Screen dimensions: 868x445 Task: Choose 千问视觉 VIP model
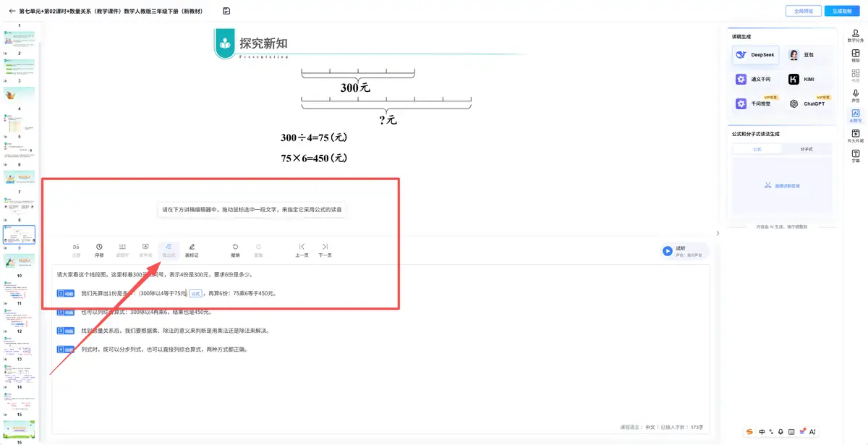point(755,103)
